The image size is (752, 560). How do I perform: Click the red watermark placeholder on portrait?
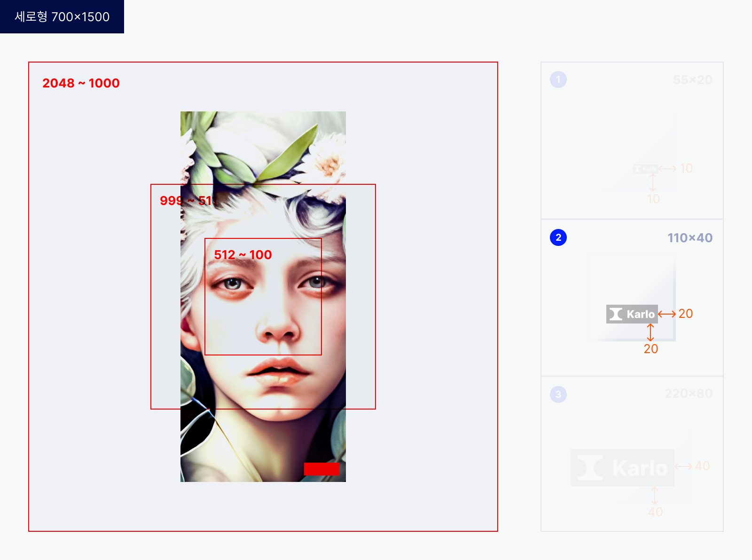click(321, 469)
